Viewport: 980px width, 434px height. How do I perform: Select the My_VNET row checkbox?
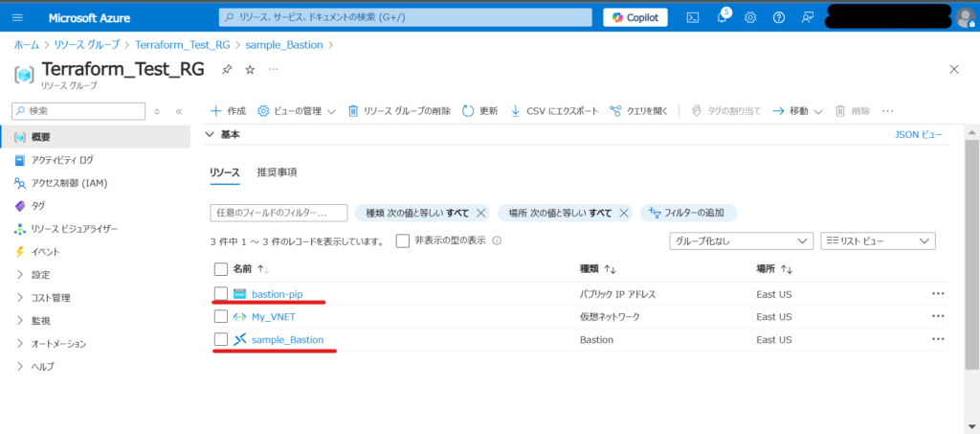[x=221, y=316]
